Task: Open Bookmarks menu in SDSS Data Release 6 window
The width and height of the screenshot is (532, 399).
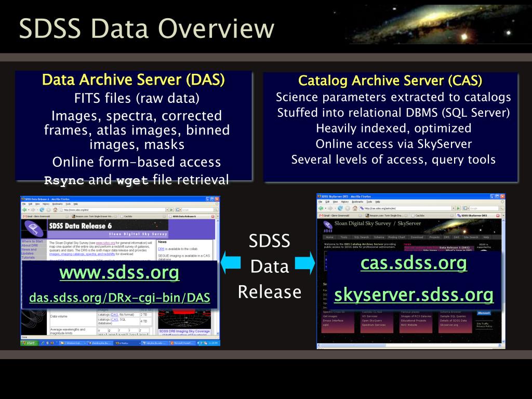Action: 57,204
